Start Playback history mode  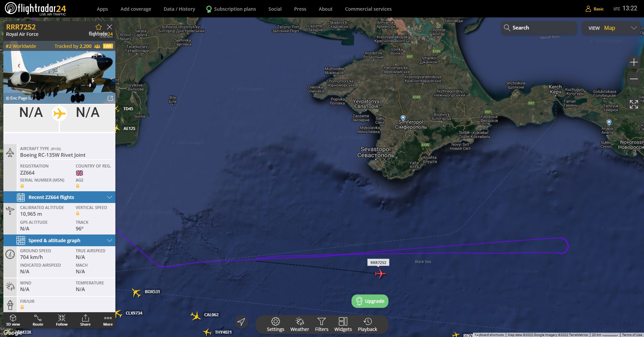[x=367, y=325]
